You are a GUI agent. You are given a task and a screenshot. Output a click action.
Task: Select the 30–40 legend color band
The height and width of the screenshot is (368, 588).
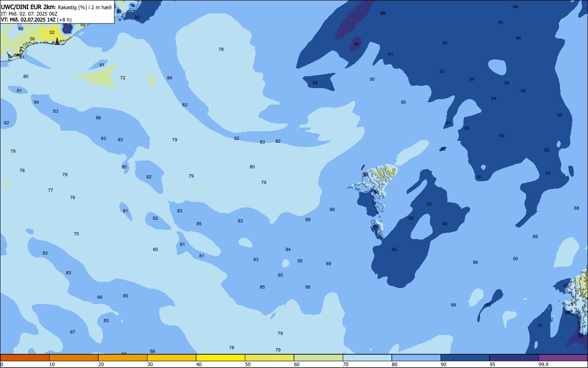(x=171, y=357)
